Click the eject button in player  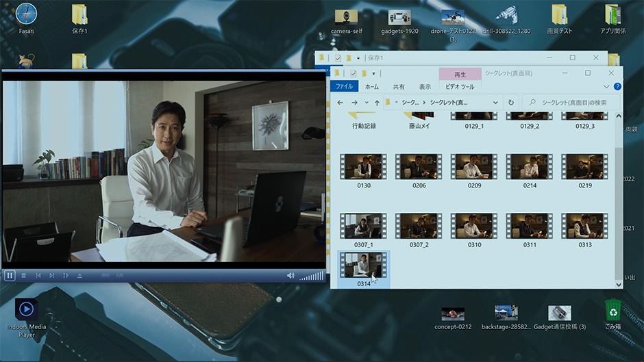pos(79,276)
